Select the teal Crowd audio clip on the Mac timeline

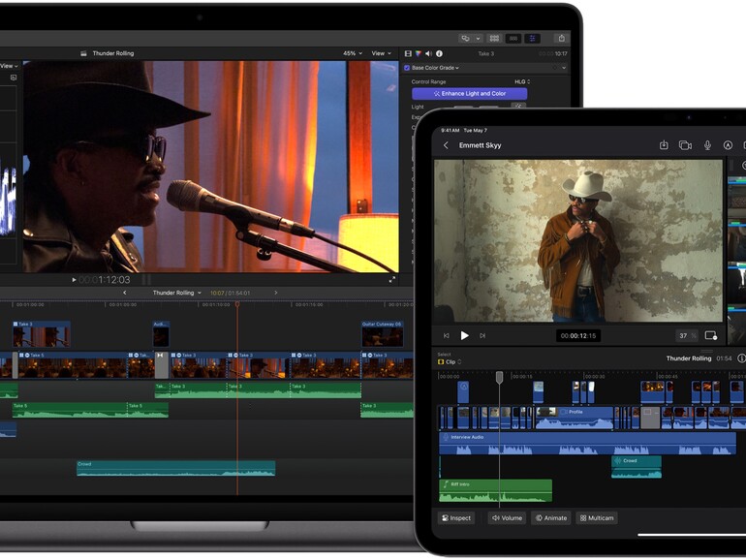pyautogui.click(x=176, y=468)
